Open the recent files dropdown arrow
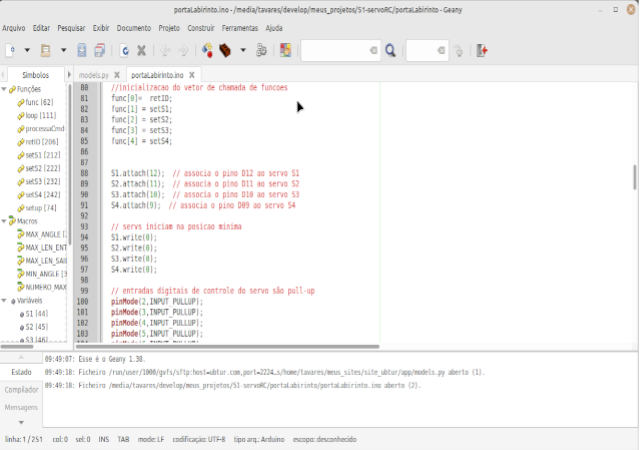640x450 pixels. coord(62,49)
